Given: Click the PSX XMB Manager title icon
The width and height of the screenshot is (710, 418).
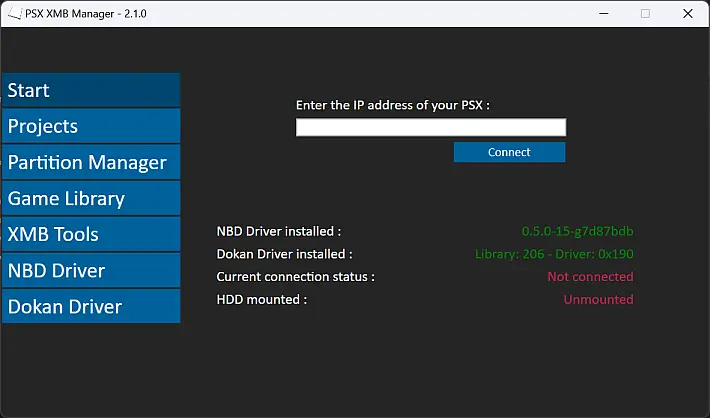Looking at the screenshot, I should click(15, 14).
